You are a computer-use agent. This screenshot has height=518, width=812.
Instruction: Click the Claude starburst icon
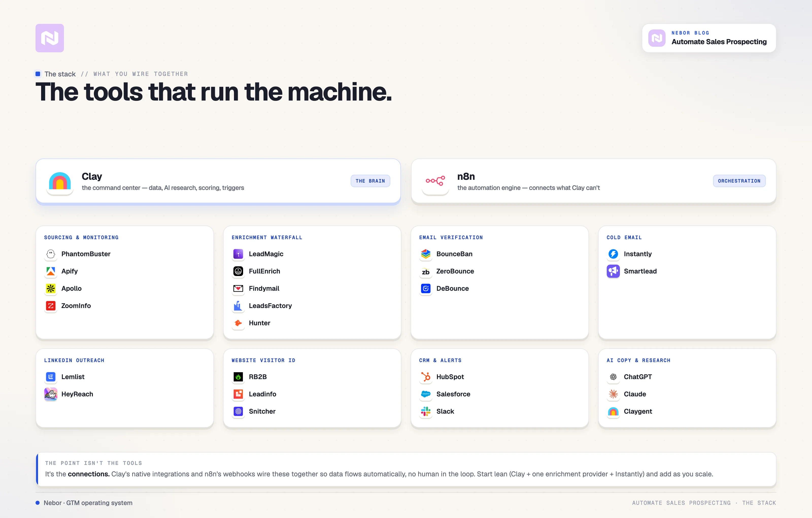coord(613,394)
